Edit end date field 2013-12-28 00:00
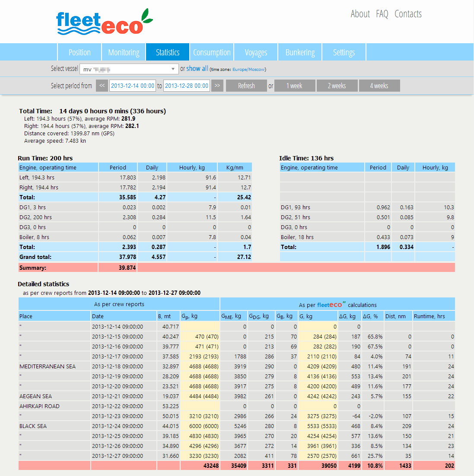Screen dimensions: 474x476 (187, 86)
